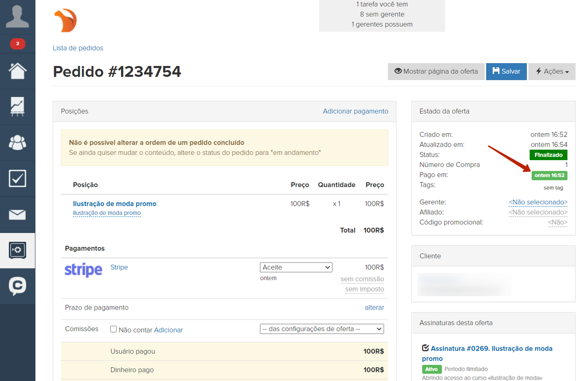Screen dimensions: 588x381
Task: Enable the 'Não contar' checkbox
Action: pos(114,330)
